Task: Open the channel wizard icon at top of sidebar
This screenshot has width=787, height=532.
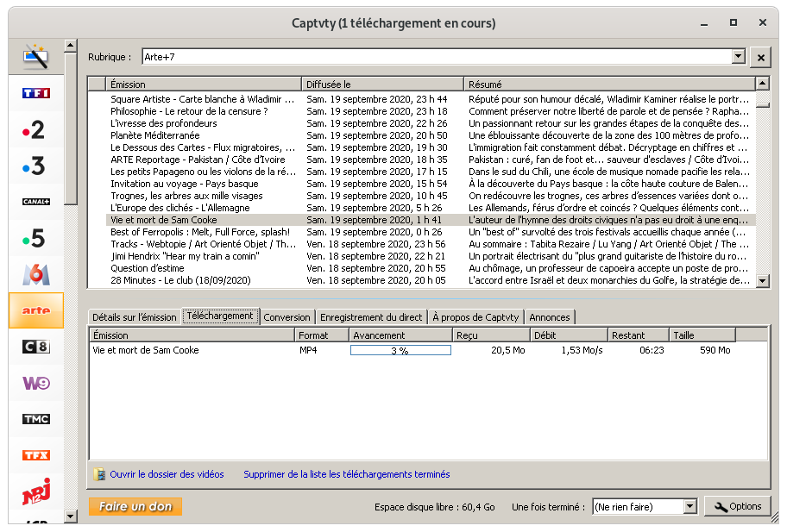Action: click(x=35, y=57)
